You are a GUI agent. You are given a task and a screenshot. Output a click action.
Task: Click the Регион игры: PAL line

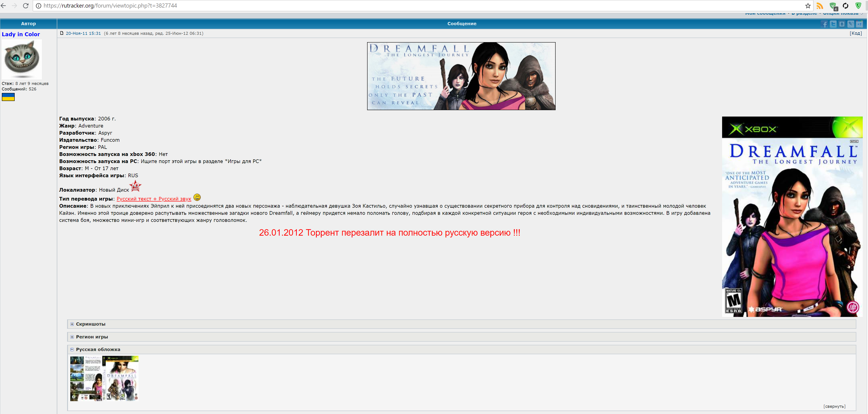(x=83, y=147)
